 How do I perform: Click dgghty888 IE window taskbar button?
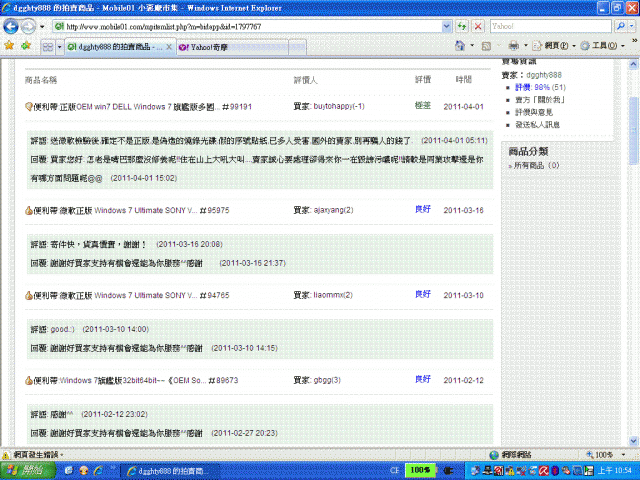pyautogui.click(x=170, y=471)
